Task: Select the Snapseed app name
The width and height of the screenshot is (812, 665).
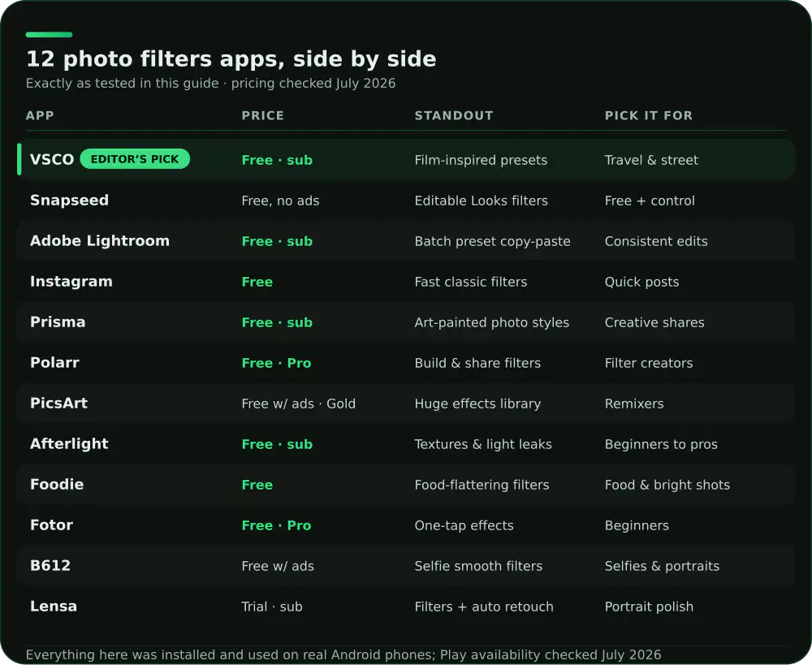Action: pos(69,201)
